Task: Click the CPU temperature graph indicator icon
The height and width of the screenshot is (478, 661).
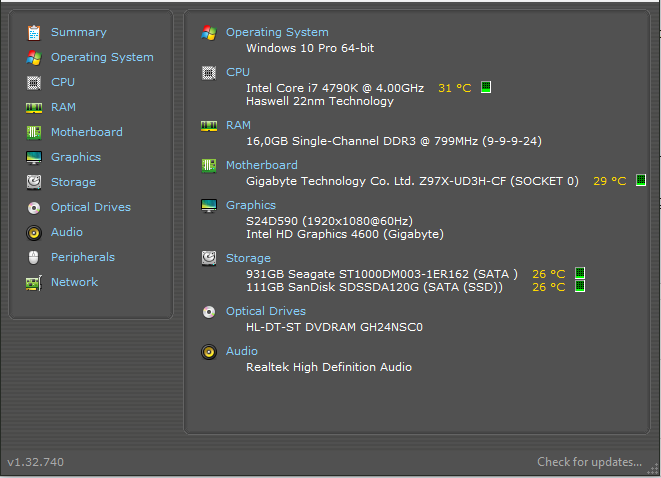Action: (486, 87)
